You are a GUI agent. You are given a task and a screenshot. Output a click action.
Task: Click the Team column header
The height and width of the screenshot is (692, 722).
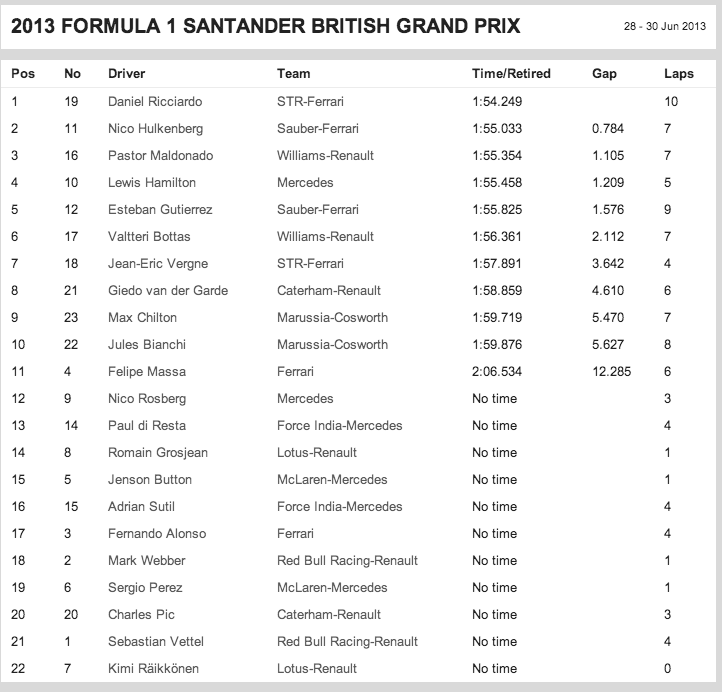click(293, 74)
